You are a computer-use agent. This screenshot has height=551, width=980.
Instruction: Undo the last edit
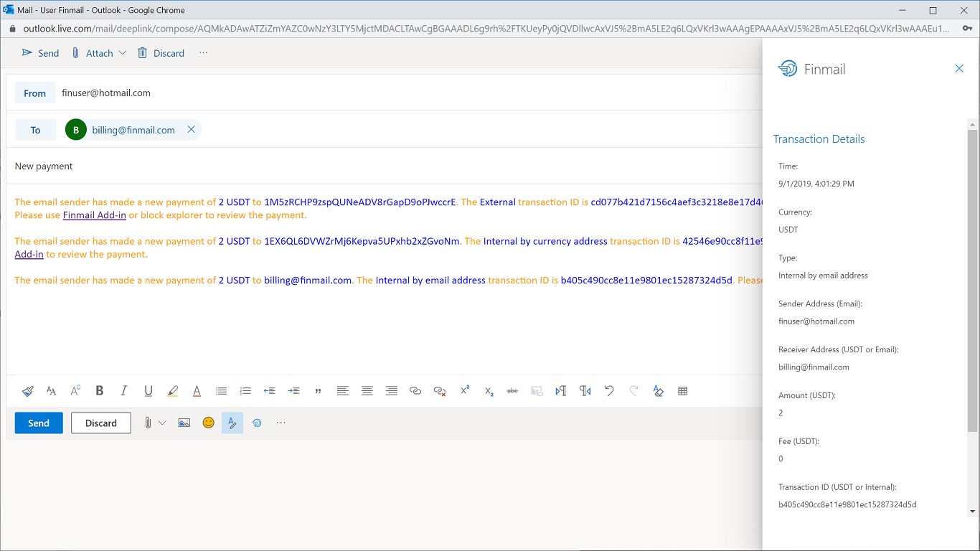click(x=610, y=391)
